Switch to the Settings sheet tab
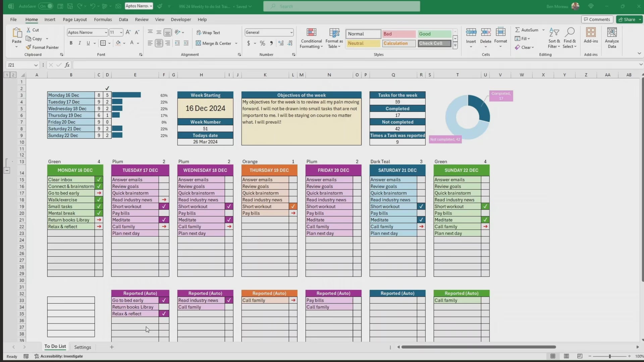The width and height of the screenshot is (644, 362). 83,347
